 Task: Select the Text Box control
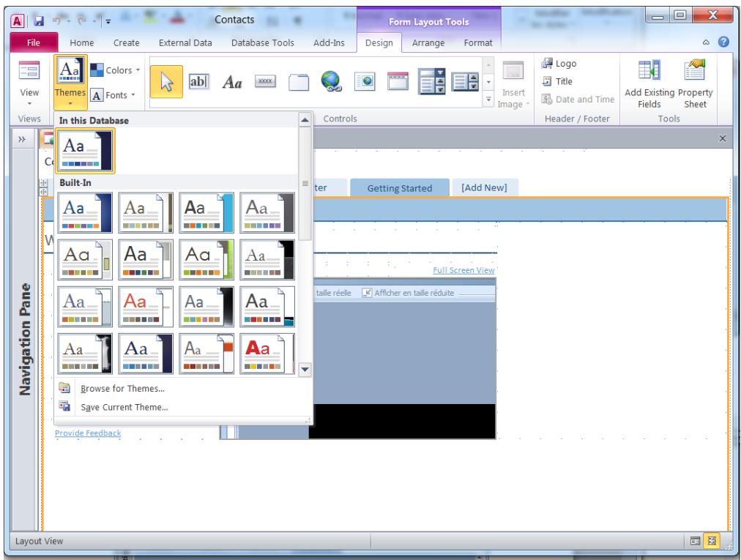(198, 82)
